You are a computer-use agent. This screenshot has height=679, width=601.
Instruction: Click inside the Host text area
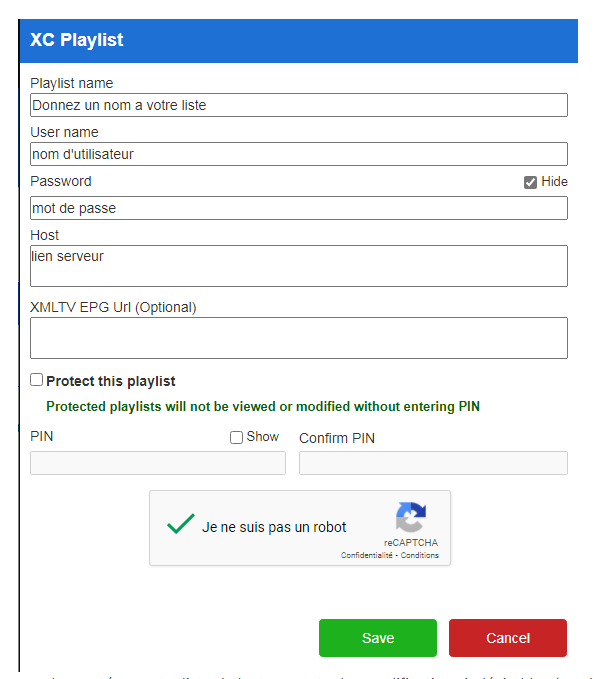pyautogui.click(x=298, y=266)
